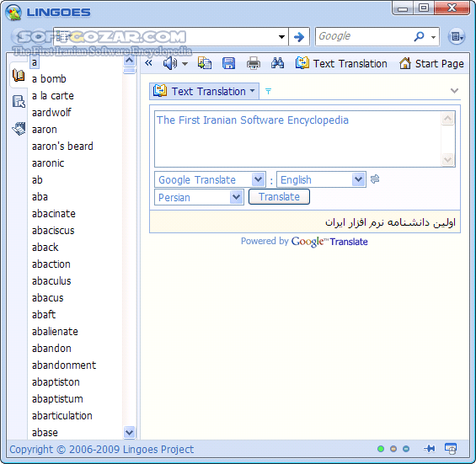Click the Google search magnifier icon
476x464 pixels.
[x=420, y=36]
